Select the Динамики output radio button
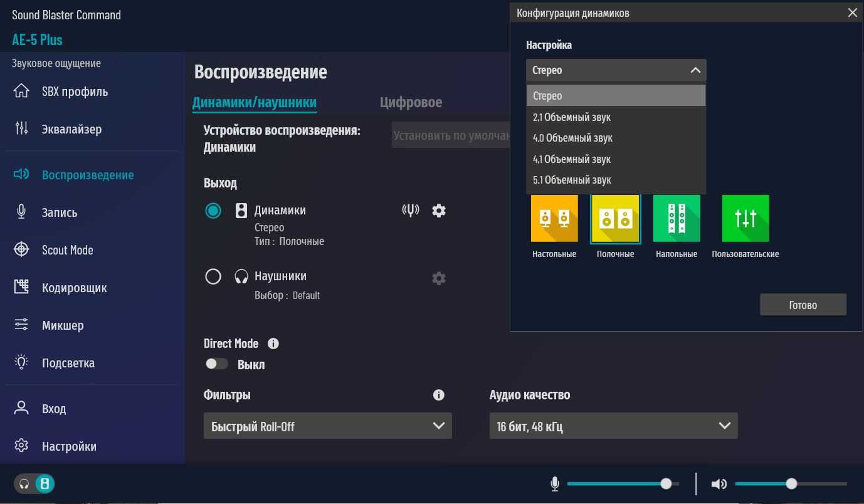Screen dimensions: 864x504 tap(213, 211)
